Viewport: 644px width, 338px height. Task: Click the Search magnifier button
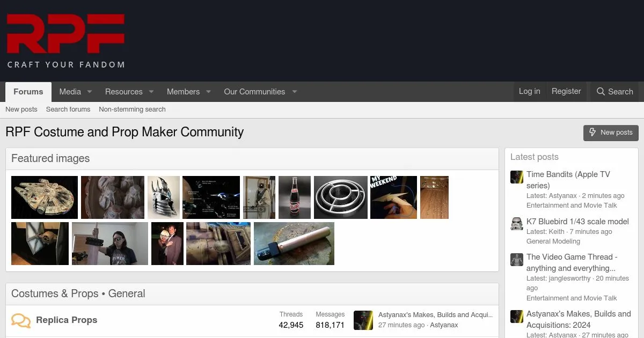coord(614,92)
